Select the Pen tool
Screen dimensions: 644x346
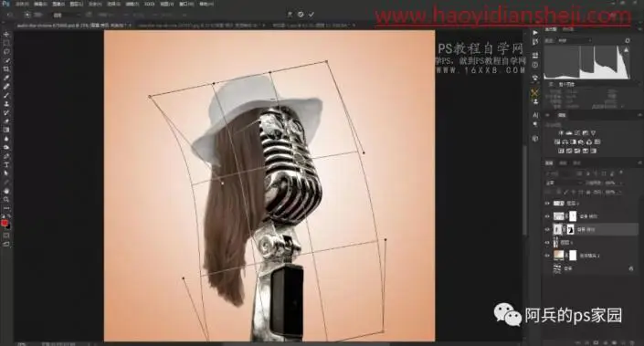click(x=6, y=156)
